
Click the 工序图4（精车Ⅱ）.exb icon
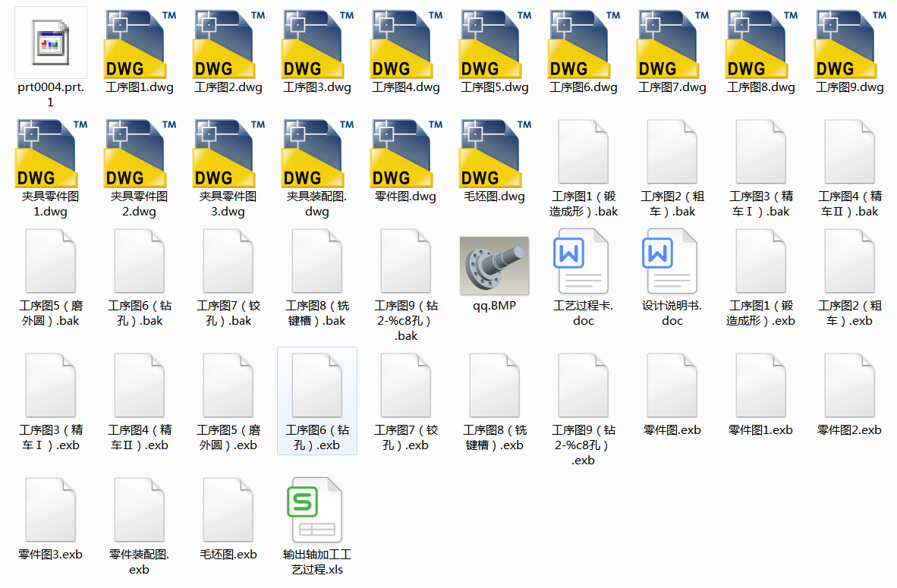click(x=140, y=385)
